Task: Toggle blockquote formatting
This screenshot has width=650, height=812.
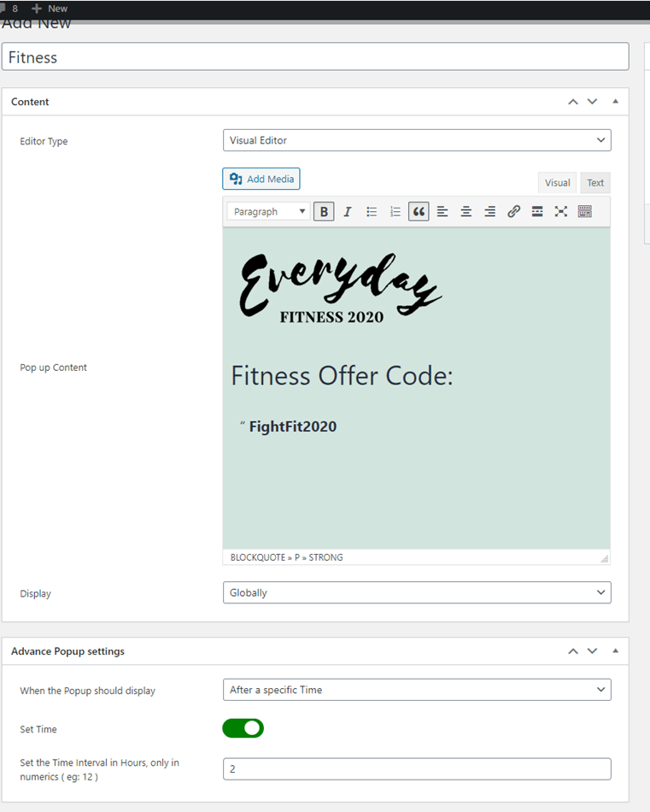Action: tap(419, 211)
